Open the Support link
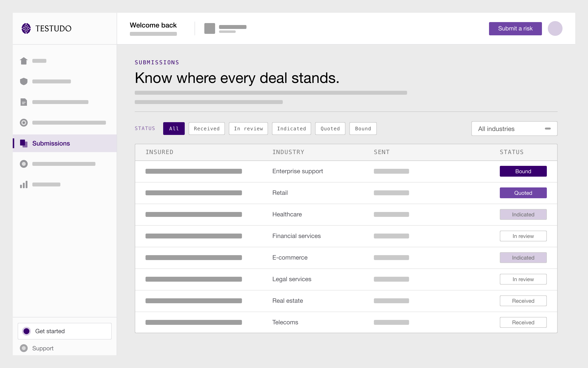 click(43, 348)
